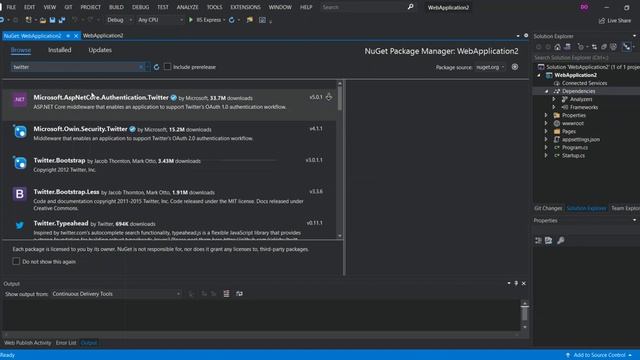Open the Any CPU platform dropdown
Image resolution: width=640 pixels, height=360 pixels.
[160, 20]
